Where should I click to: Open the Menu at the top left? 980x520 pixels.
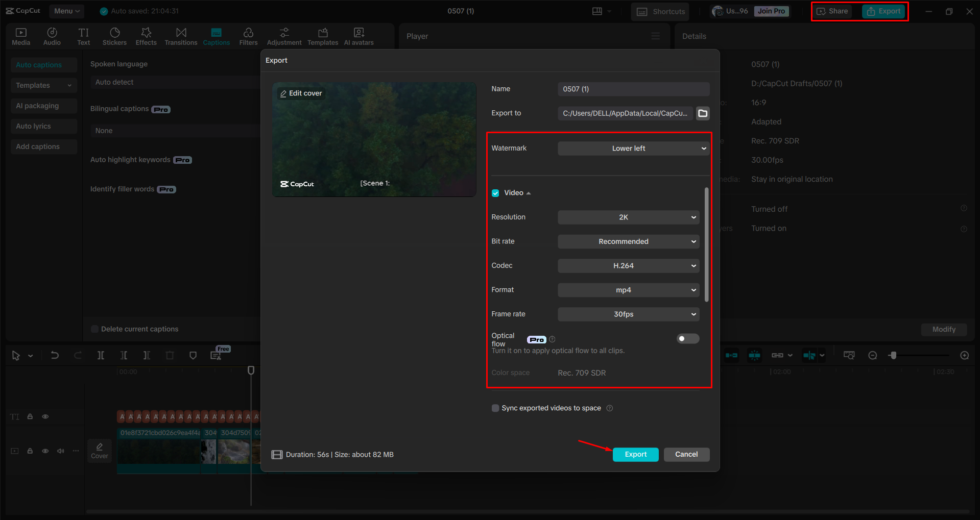pos(66,11)
